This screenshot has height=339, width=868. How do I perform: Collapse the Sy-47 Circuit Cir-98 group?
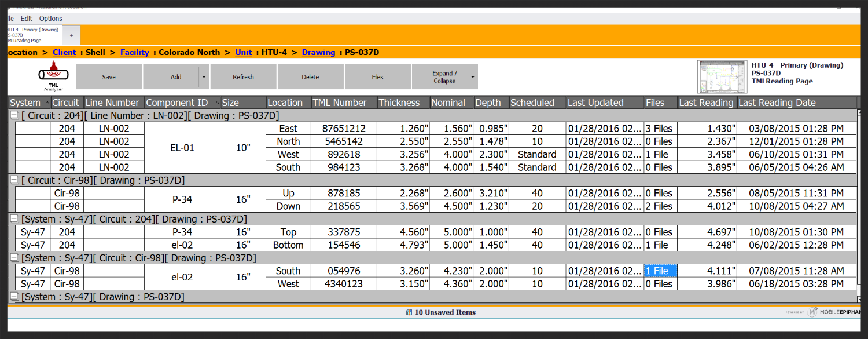tap(14, 258)
